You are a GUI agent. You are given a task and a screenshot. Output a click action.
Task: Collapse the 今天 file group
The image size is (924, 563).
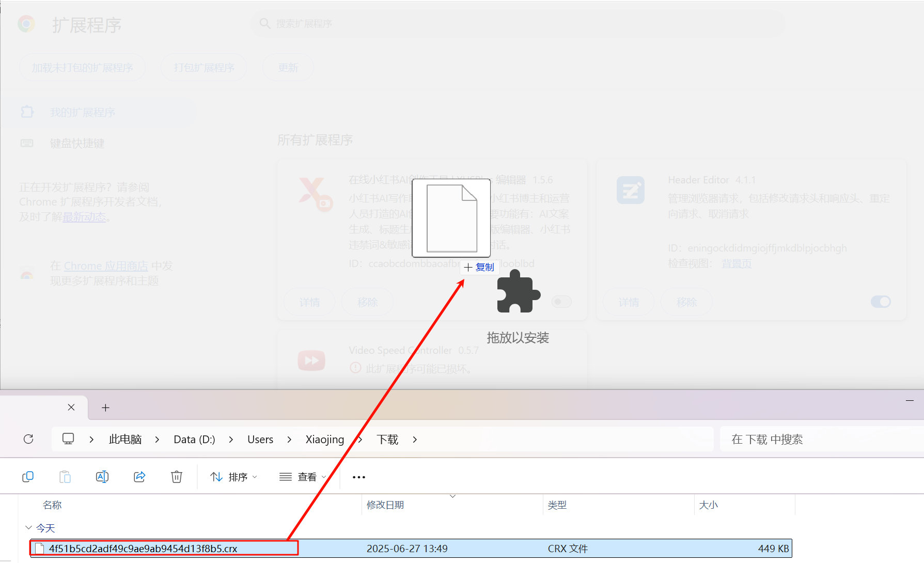[28, 527]
